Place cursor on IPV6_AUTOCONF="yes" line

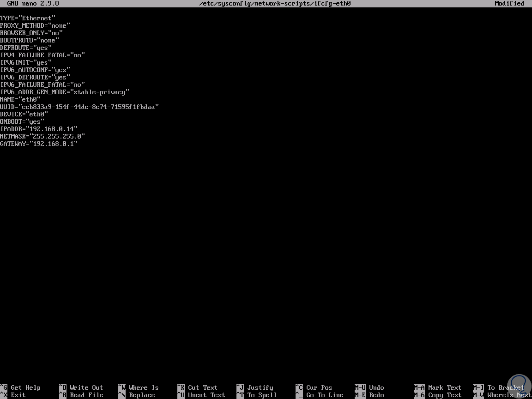point(35,70)
